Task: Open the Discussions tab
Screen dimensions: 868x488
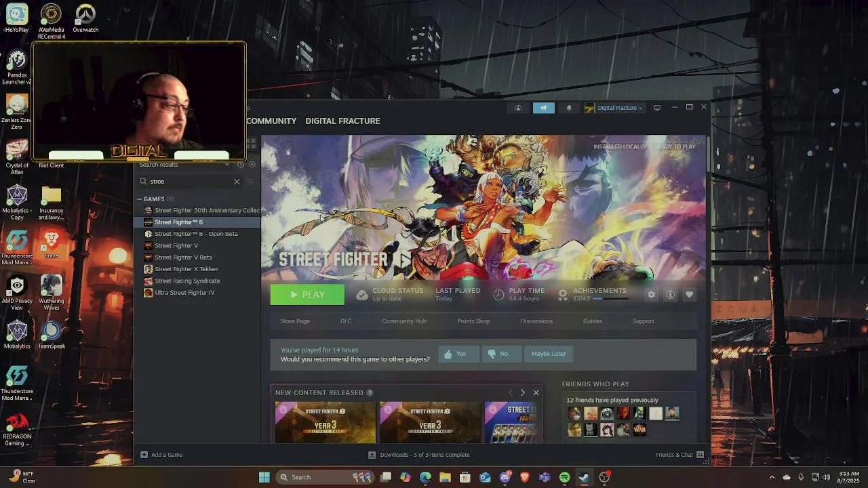Action: click(x=536, y=321)
